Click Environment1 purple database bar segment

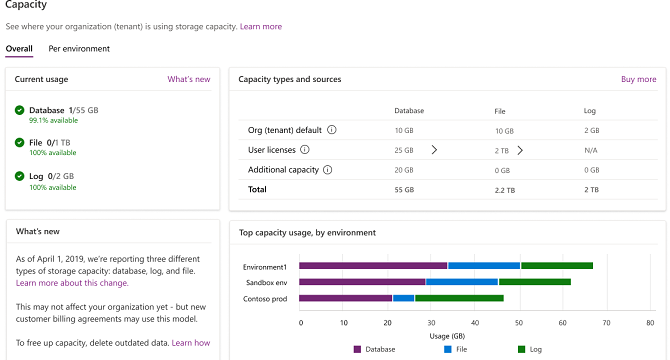pos(373,266)
